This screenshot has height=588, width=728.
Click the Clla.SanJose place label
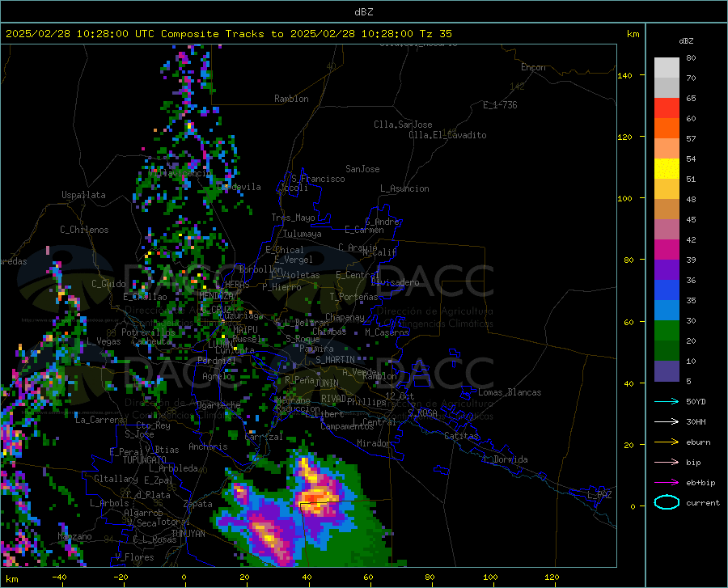(x=403, y=125)
